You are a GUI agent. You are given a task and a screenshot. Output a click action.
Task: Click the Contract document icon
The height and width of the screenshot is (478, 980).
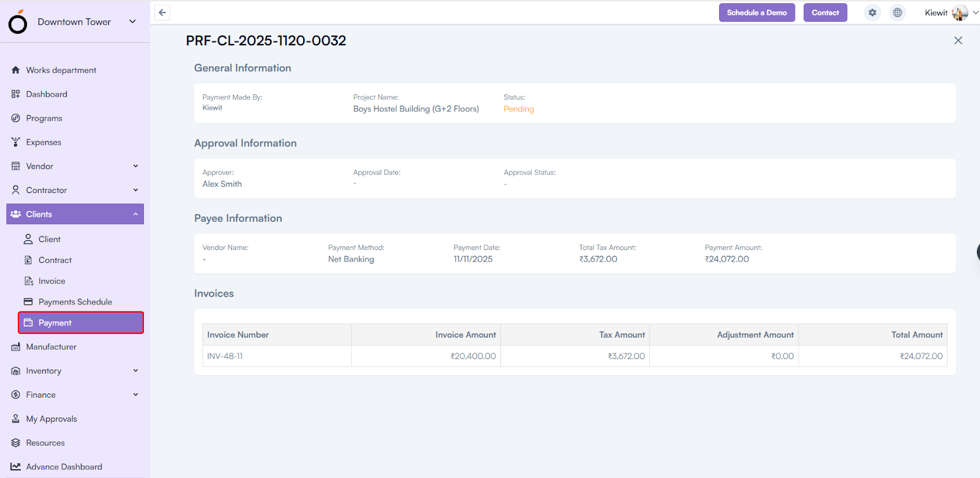[28, 260]
